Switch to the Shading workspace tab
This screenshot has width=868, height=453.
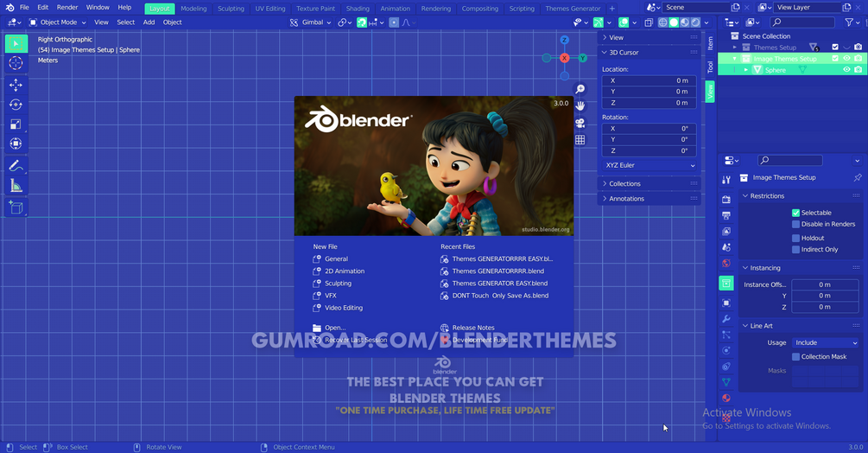[358, 9]
